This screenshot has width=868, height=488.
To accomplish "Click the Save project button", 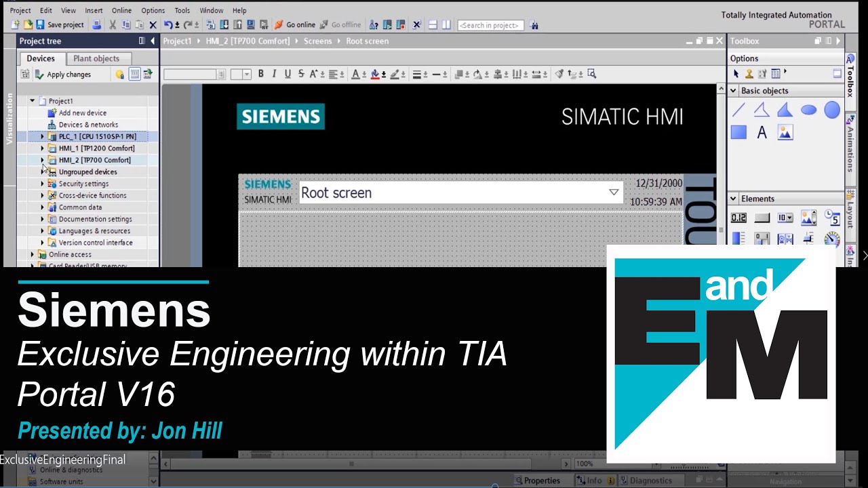I will point(60,25).
